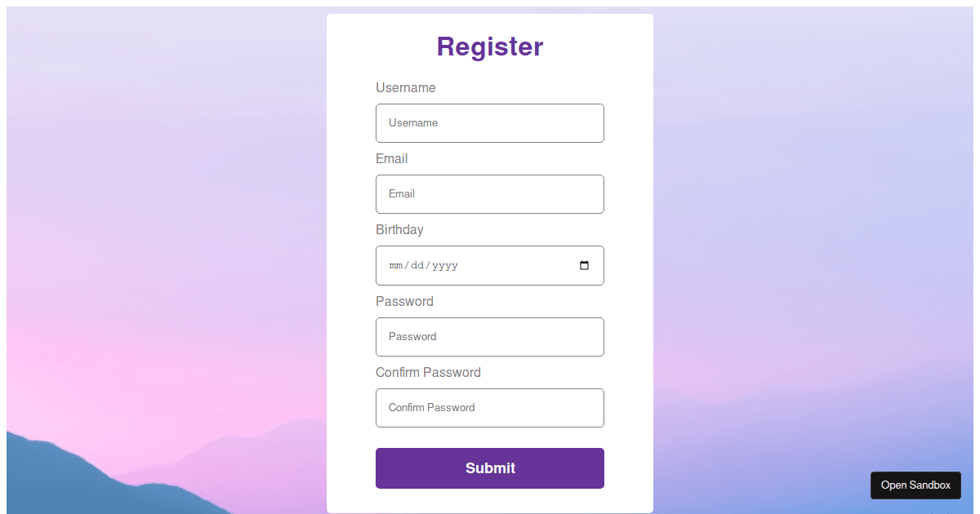980x514 pixels.
Task: Click the Birthday label text
Action: point(399,229)
